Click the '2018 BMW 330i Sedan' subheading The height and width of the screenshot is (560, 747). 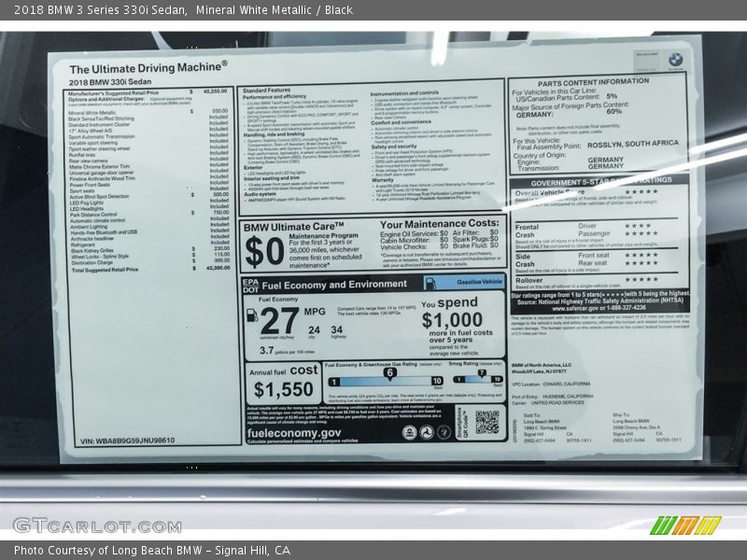click(110, 82)
